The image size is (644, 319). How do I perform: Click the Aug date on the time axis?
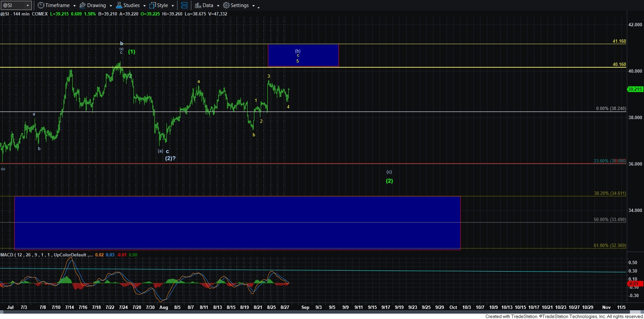tap(164, 307)
